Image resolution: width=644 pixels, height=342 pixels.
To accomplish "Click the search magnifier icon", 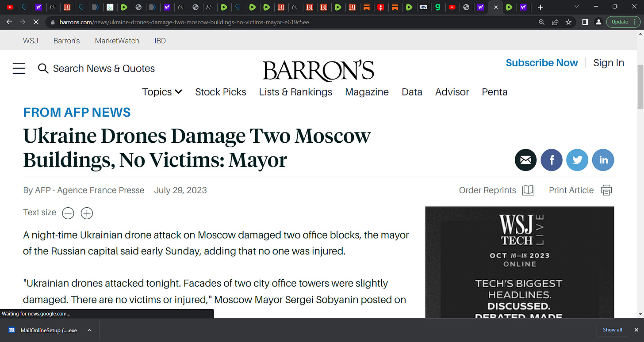I will pos(43,68).
